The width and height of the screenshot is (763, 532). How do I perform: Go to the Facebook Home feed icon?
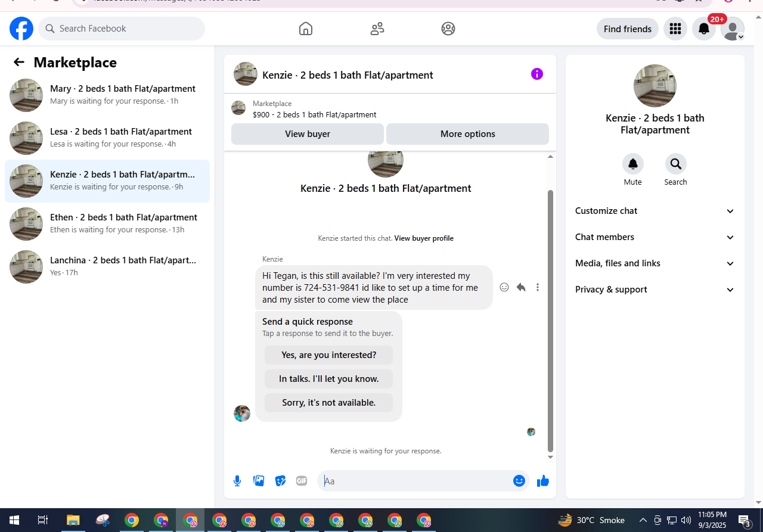[306, 29]
